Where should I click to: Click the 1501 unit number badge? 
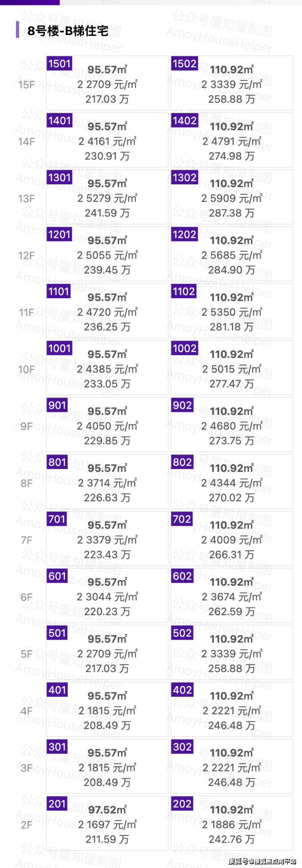click(60, 64)
